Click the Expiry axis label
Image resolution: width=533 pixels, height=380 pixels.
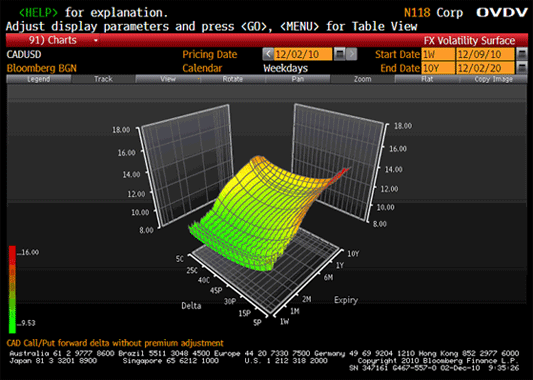point(346,300)
